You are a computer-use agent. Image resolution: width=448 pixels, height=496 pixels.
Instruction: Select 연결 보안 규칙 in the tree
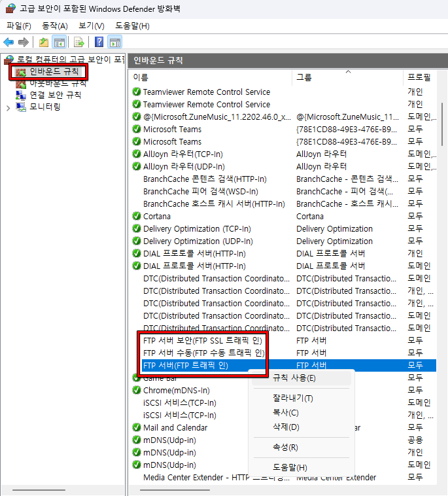coord(56,95)
